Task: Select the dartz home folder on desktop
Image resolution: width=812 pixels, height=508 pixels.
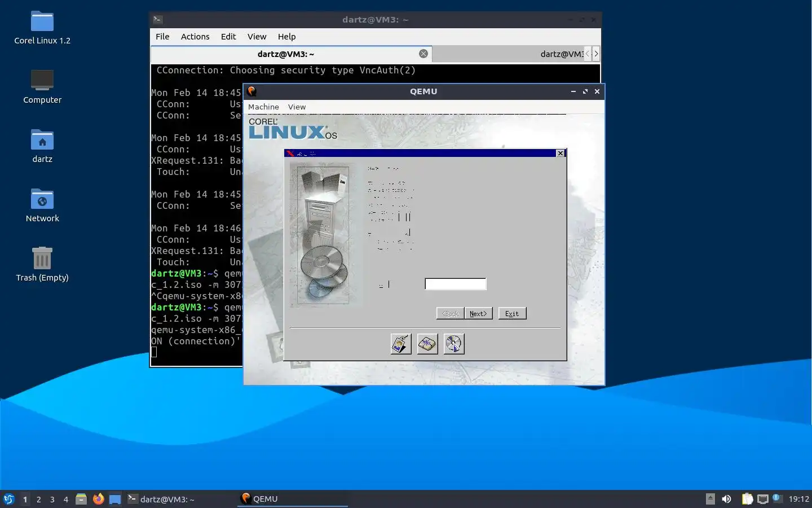Action: pos(42,146)
